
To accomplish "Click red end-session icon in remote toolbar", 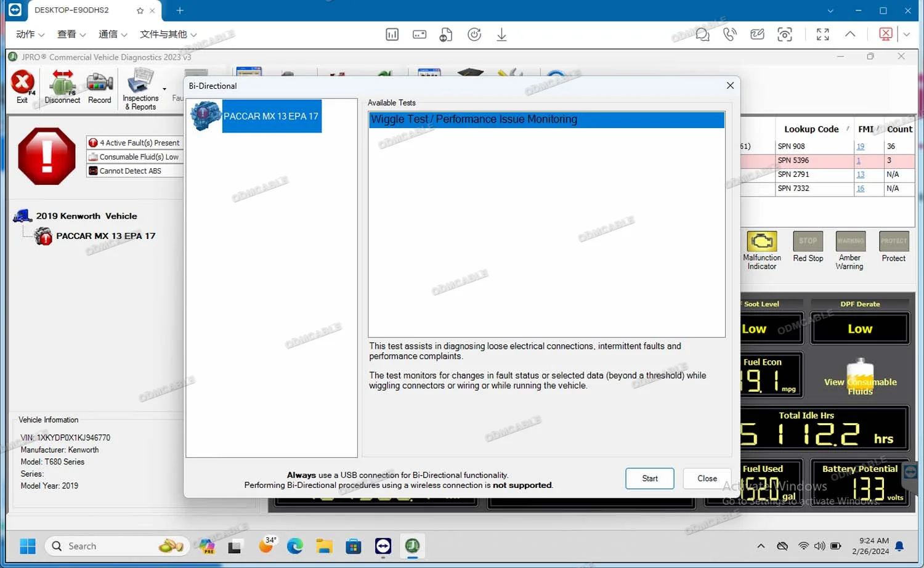I will coord(886,34).
